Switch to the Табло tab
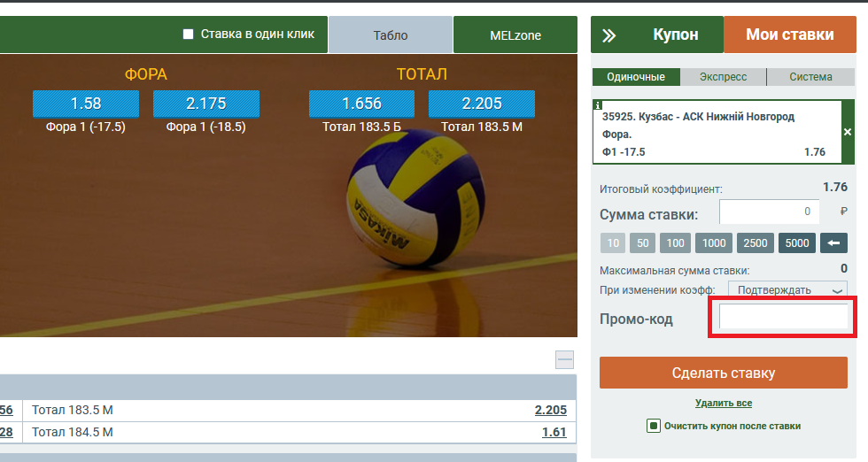 coord(391,35)
